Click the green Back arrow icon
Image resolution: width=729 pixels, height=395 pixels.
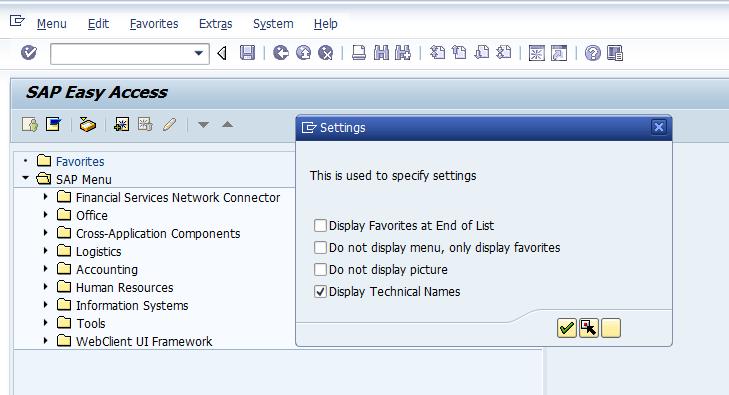point(281,53)
